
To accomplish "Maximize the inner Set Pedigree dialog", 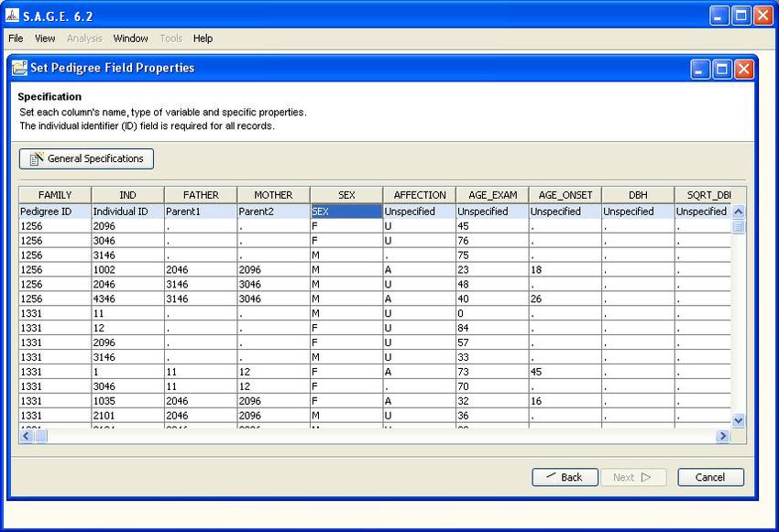I will tap(722, 69).
